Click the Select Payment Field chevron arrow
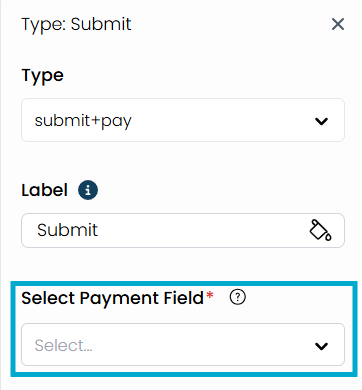 tap(321, 346)
